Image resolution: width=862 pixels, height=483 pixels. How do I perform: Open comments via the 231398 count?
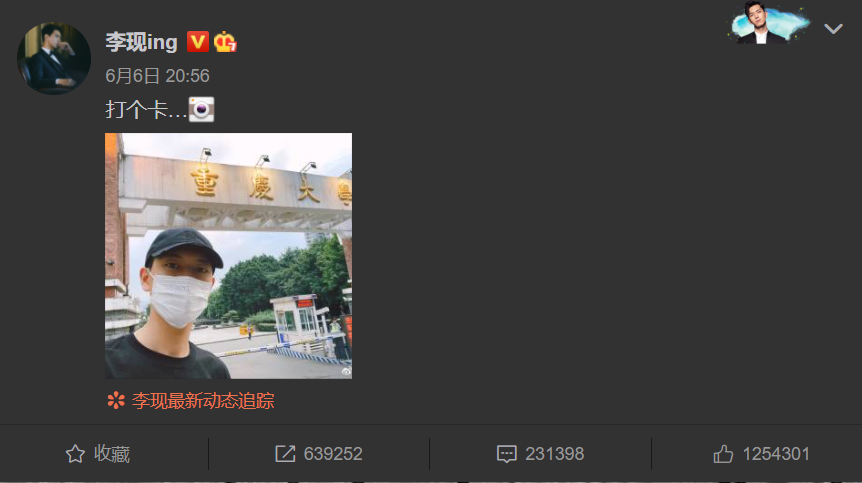(x=554, y=454)
